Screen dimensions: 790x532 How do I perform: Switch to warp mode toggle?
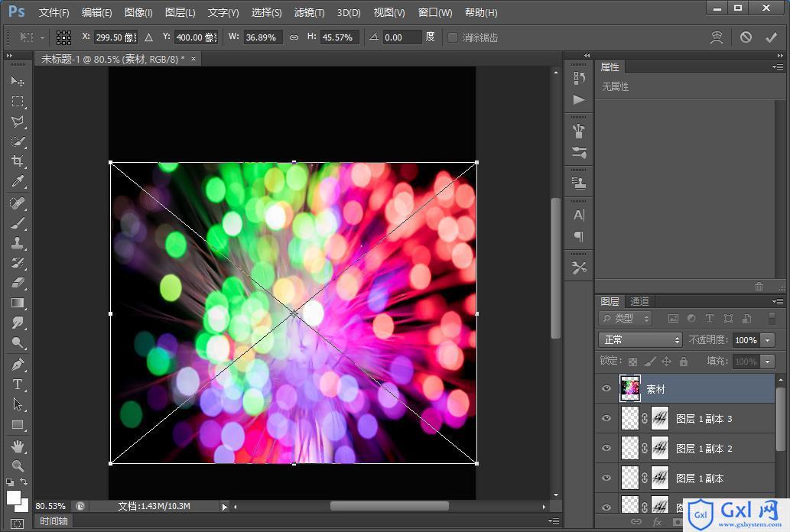click(717, 37)
